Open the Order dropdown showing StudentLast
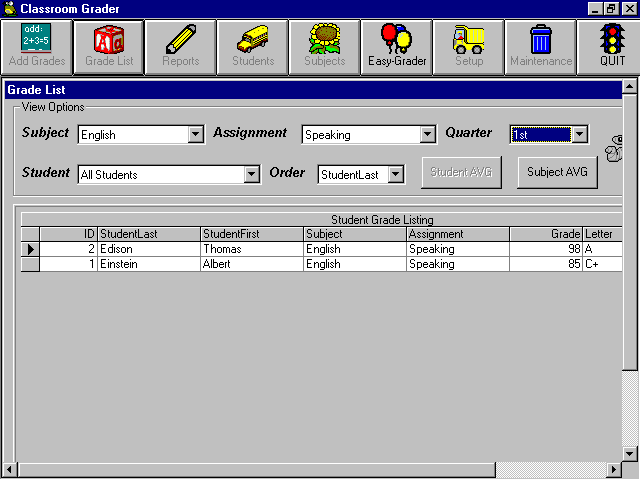Screen dimensions: 640x480 point(396,175)
